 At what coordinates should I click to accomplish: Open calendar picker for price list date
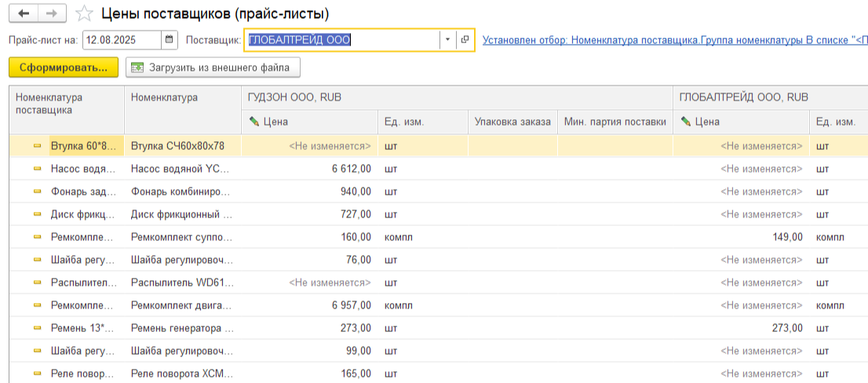(169, 40)
